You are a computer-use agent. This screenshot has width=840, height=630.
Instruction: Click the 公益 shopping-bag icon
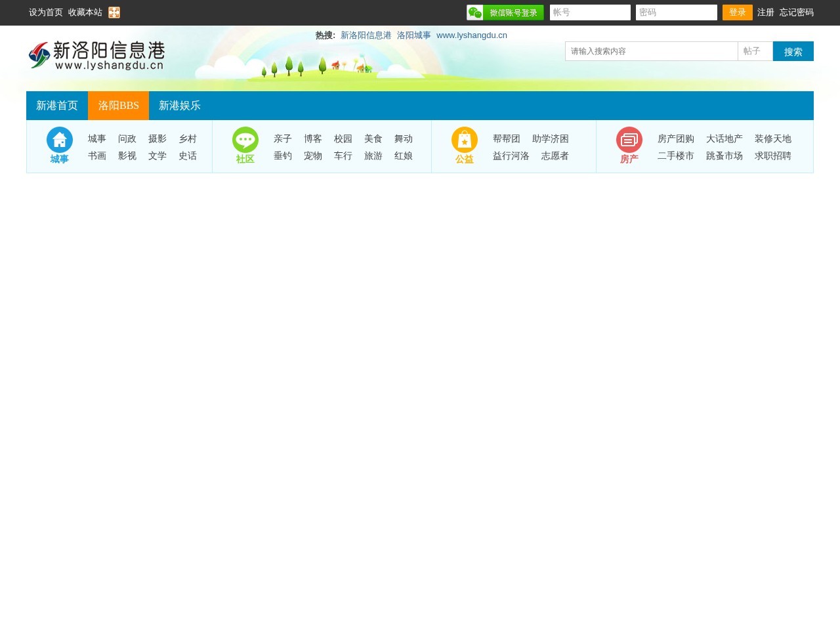(465, 140)
